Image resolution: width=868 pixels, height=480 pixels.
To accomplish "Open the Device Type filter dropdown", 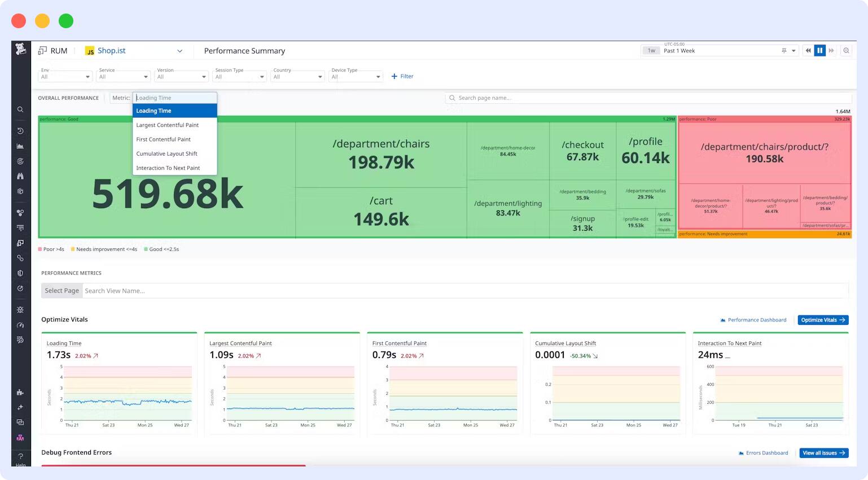I will click(356, 77).
